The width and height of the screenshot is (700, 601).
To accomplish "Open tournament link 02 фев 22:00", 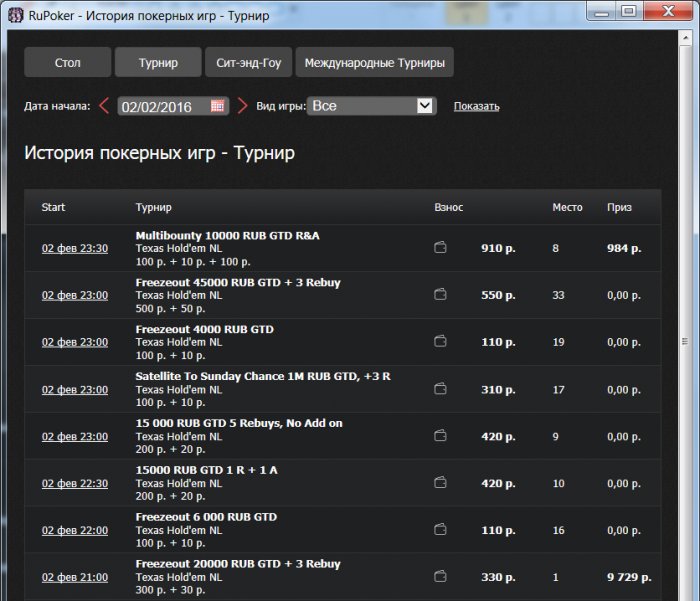I will pos(75,530).
